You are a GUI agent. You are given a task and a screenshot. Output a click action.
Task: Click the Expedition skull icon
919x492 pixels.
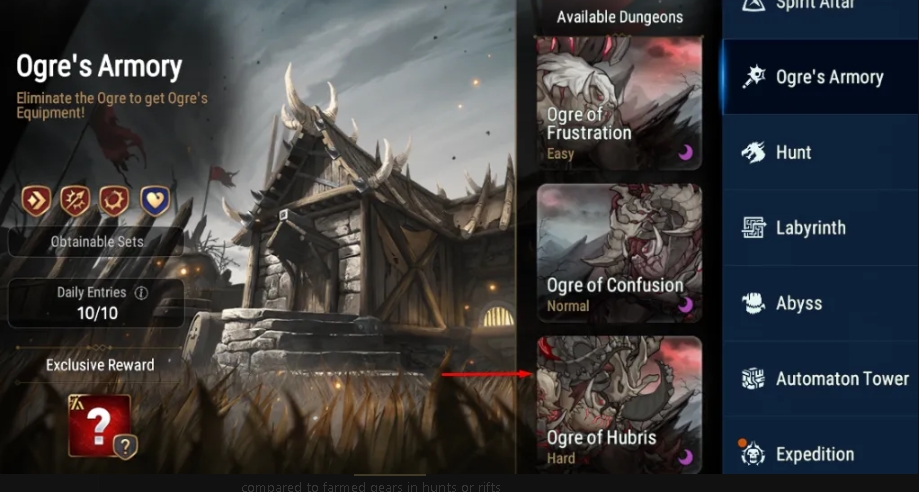(x=753, y=454)
